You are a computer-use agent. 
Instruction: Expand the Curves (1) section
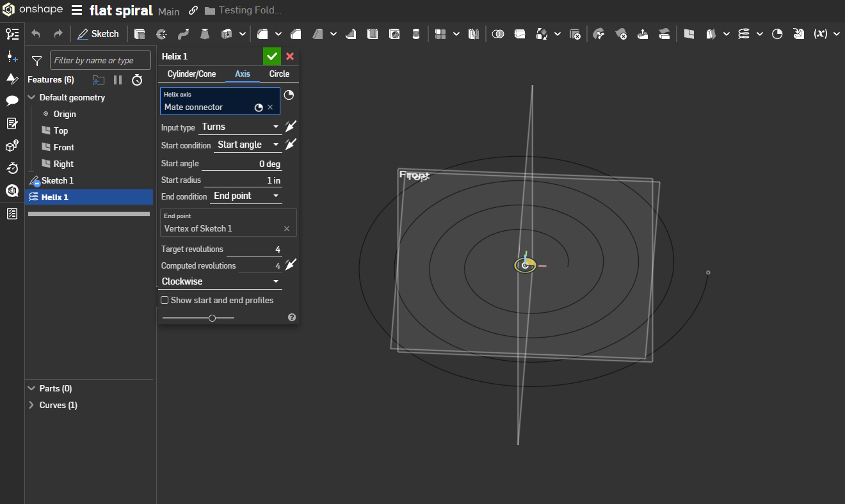(31, 405)
